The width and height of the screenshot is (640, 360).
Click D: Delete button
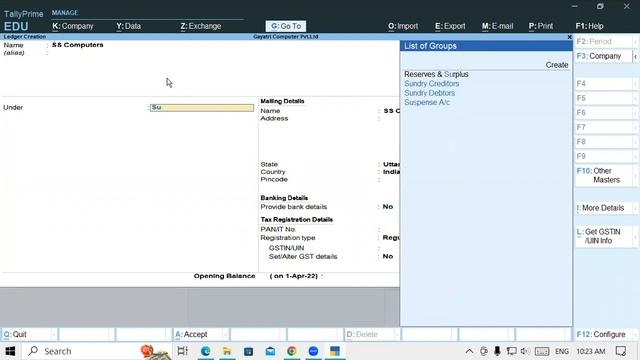(x=371, y=335)
